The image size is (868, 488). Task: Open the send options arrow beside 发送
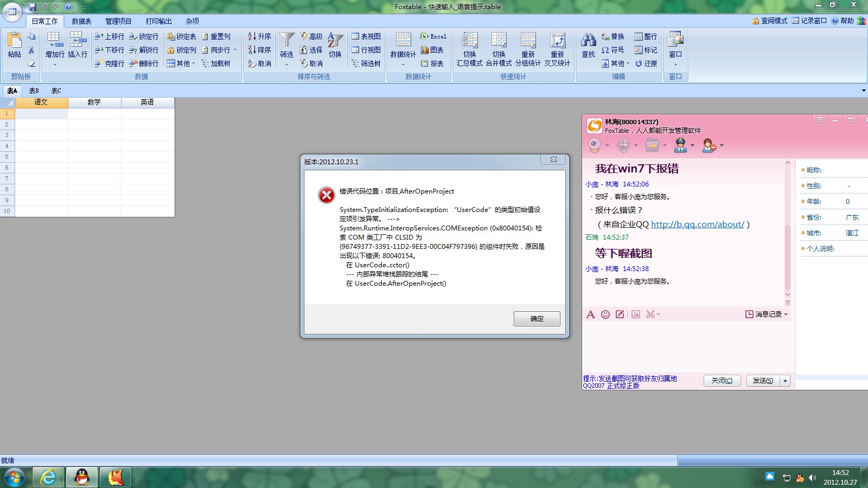[785, 381]
